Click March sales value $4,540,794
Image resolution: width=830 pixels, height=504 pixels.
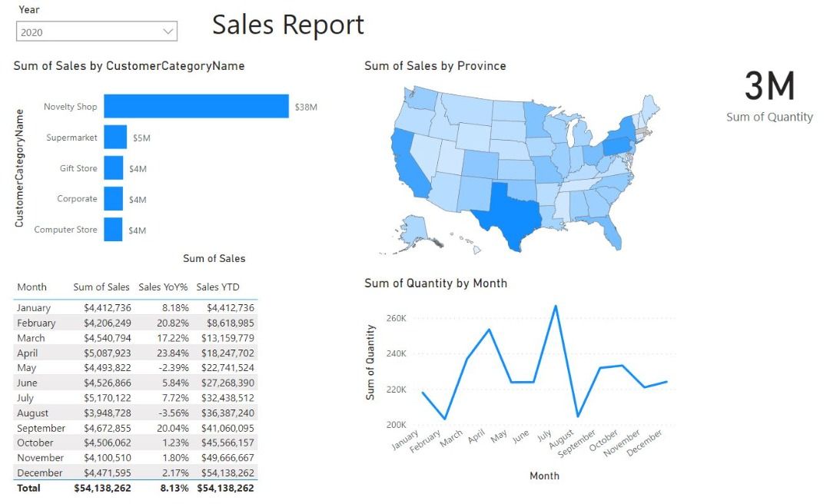click(107, 338)
